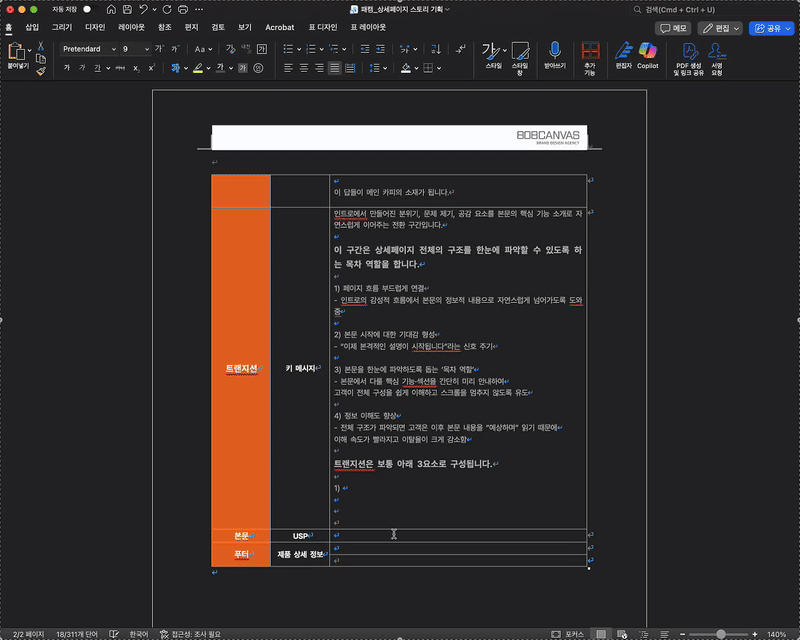
Task: Open the Change Case Aa dropdown
Action: pos(203,49)
